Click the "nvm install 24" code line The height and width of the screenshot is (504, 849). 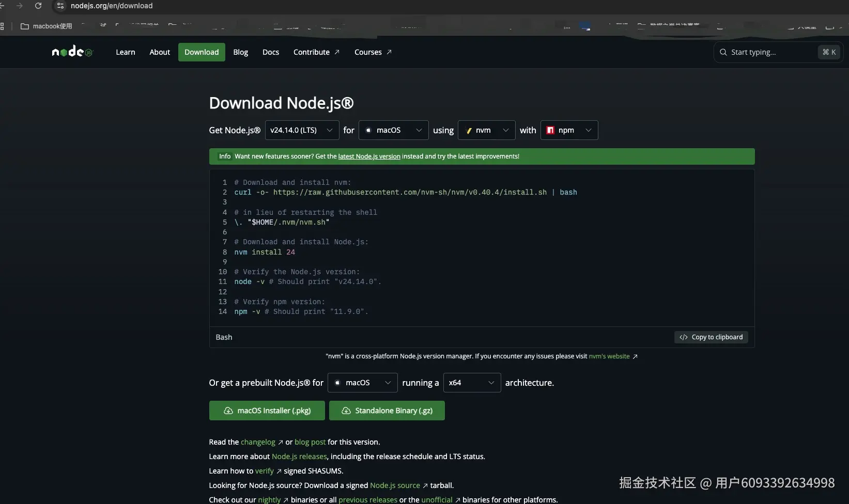pyautogui.click(x=265, y=252)
